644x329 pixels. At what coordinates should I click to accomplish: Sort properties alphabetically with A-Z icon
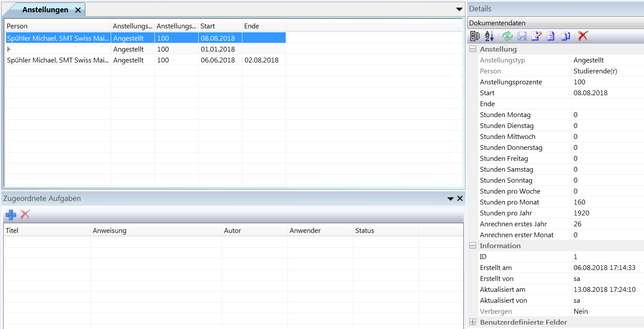pyautogui.click(x=489, y=36)
